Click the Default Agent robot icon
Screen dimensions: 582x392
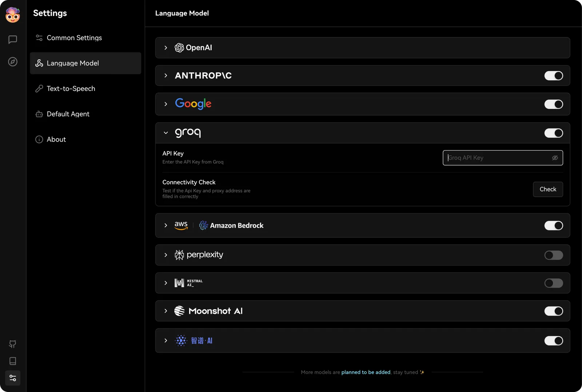coord(39,114)
